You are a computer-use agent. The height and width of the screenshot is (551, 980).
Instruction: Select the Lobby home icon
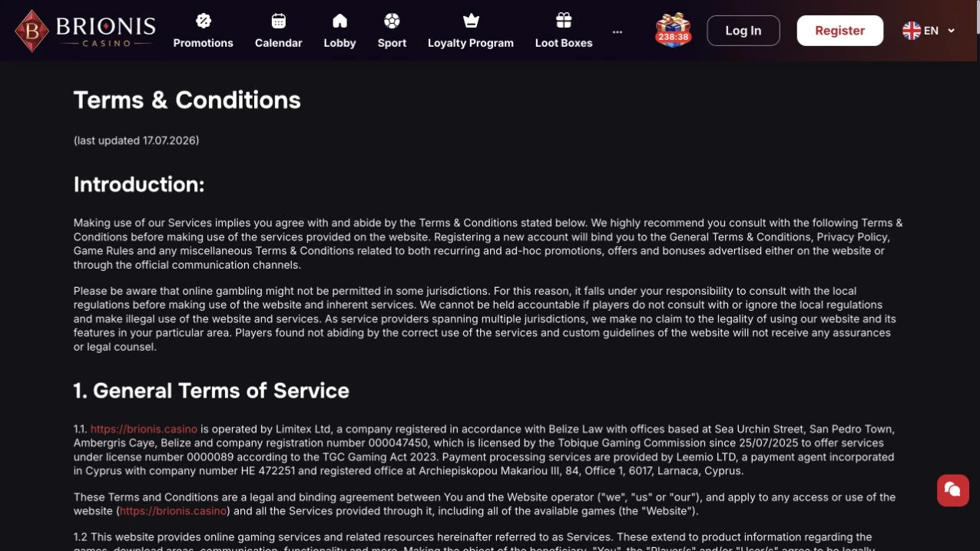[339, 21]
